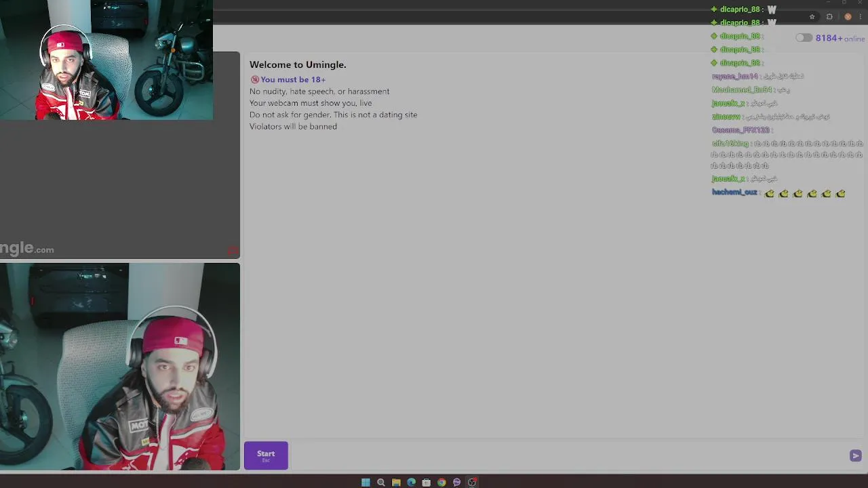
Task: Click the stranger video panel with Umingle logo
Action: click(120, 155)
